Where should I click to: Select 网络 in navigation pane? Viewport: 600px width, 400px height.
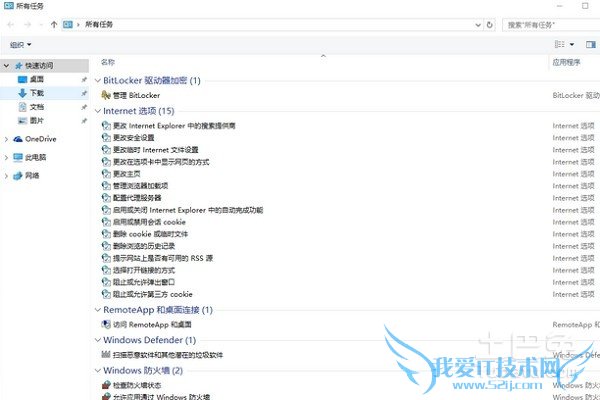(x=32, y=176)
